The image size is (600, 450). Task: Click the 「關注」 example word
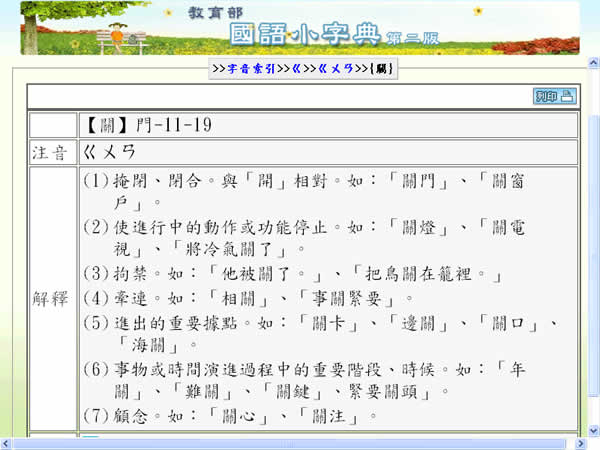329,416
